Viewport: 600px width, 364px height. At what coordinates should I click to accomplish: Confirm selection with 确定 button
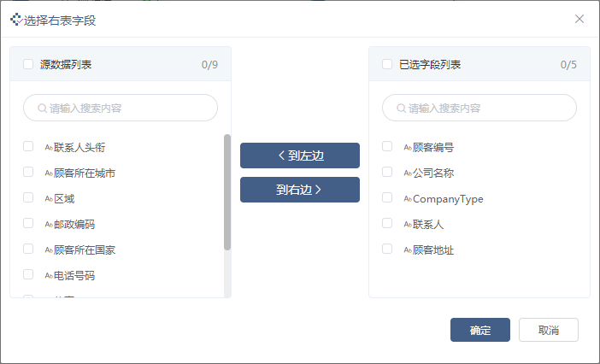tap(480, 330)
